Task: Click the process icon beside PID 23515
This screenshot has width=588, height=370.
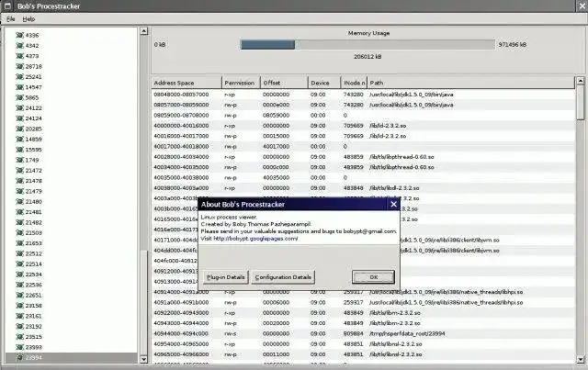Action: [20, 337]
